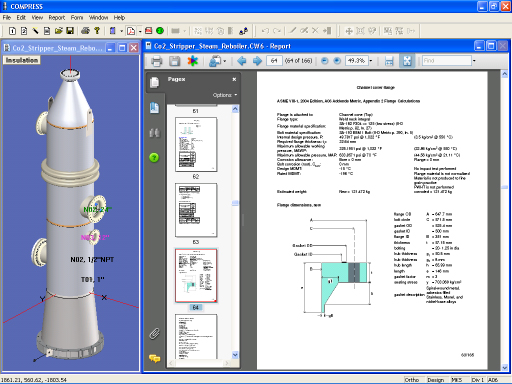Click the scrolling page mode icon
512x384 pixels.
point(389,61)
